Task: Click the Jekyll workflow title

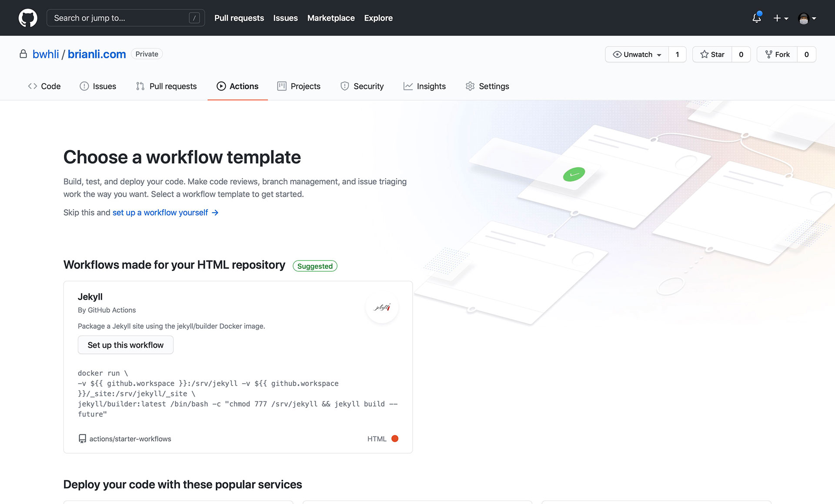Action: coord(90,297)
